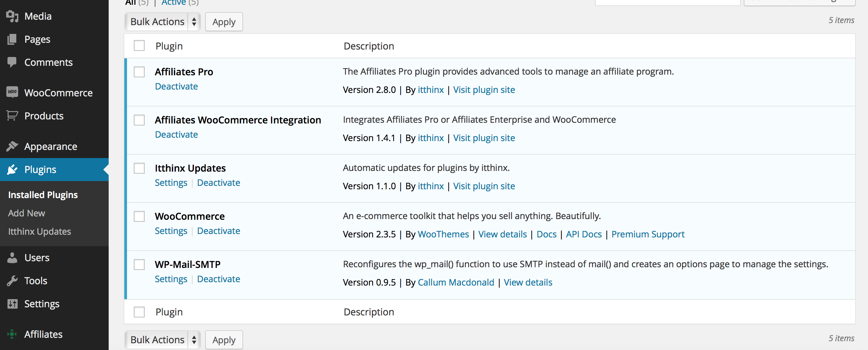The width and height of the screenshot is (868, 350).
Task: Click the Users person icon
Action: point(12,258)
